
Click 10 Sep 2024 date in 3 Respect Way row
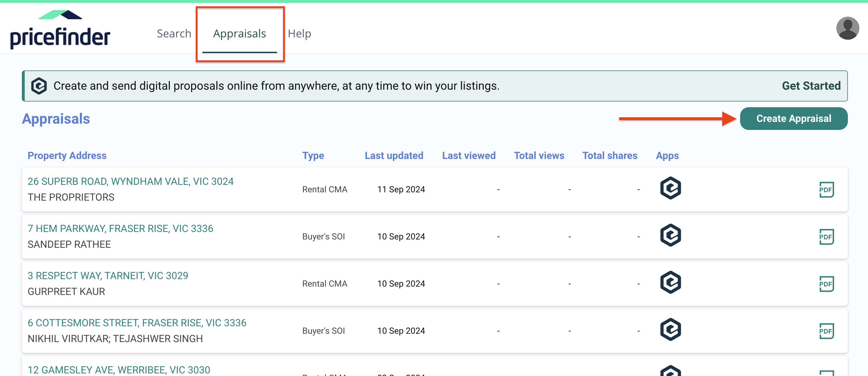pyautogui.click(x=401, y=284)
